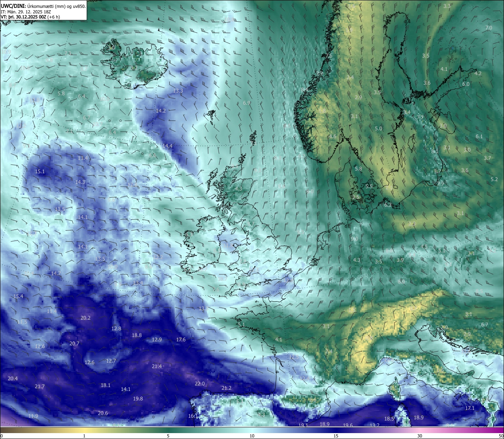Click the value label '17.1' on the map
Image resolution: width=504 pixels, height=439 pixels.
470,408
